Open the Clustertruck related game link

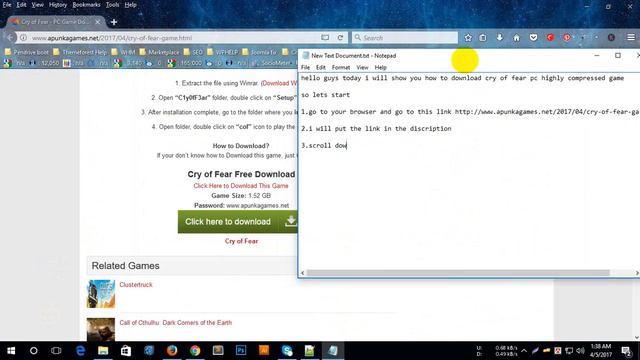(136, 284)
